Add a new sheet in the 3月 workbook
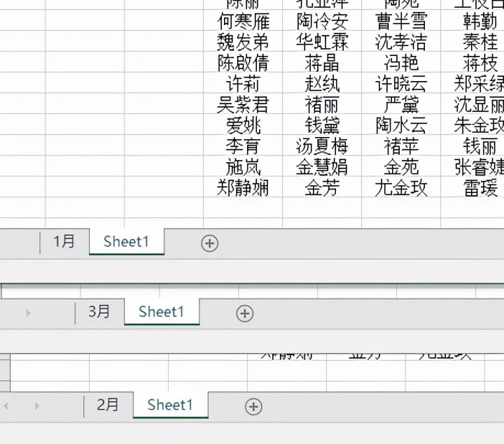The width and height of the screenshot is (504, 444). pos(244,313)
